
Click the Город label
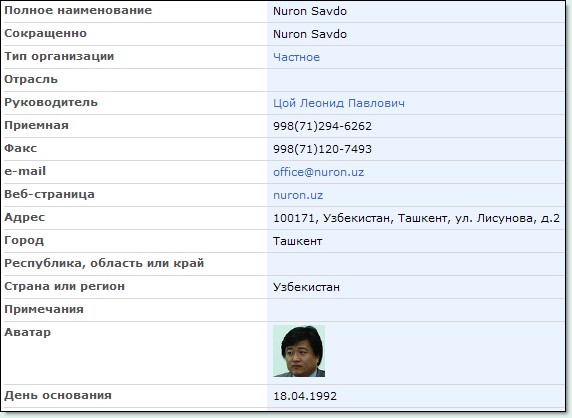tap(24, 240)
